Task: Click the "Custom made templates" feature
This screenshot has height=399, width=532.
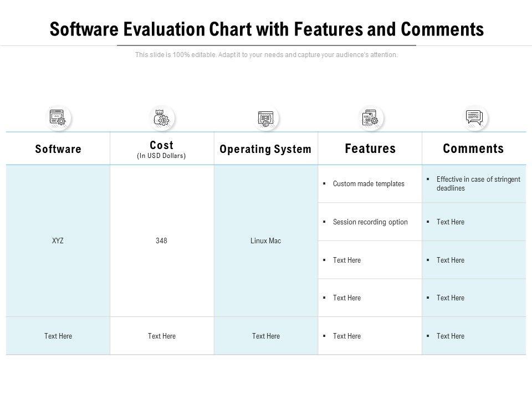Action: [x=369, y=184]
